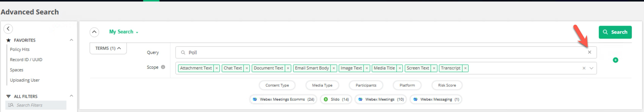
Task: Remove the Media Title scope tag
Action: pyautogui.click(x=400, y=68)
